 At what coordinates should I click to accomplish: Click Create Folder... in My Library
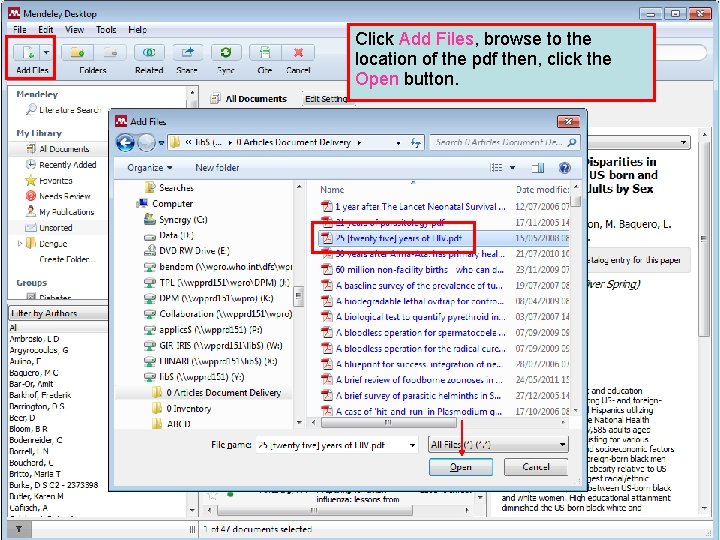tap(68, 259)
